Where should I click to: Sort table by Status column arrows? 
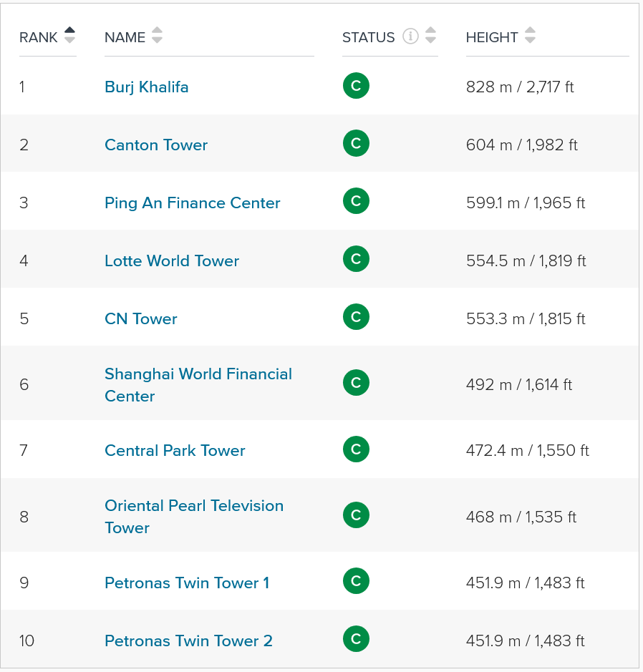430,35
